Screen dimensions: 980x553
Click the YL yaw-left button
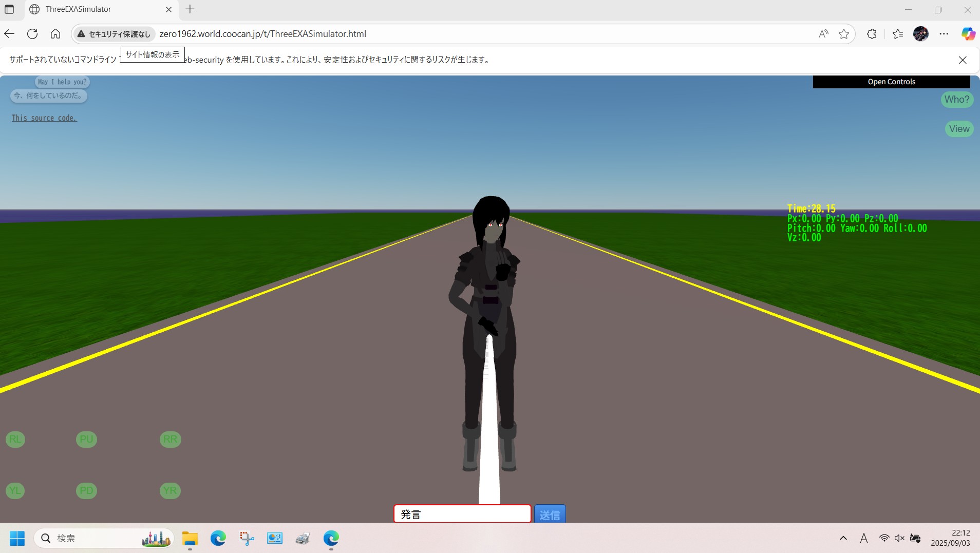click(15, 491)
